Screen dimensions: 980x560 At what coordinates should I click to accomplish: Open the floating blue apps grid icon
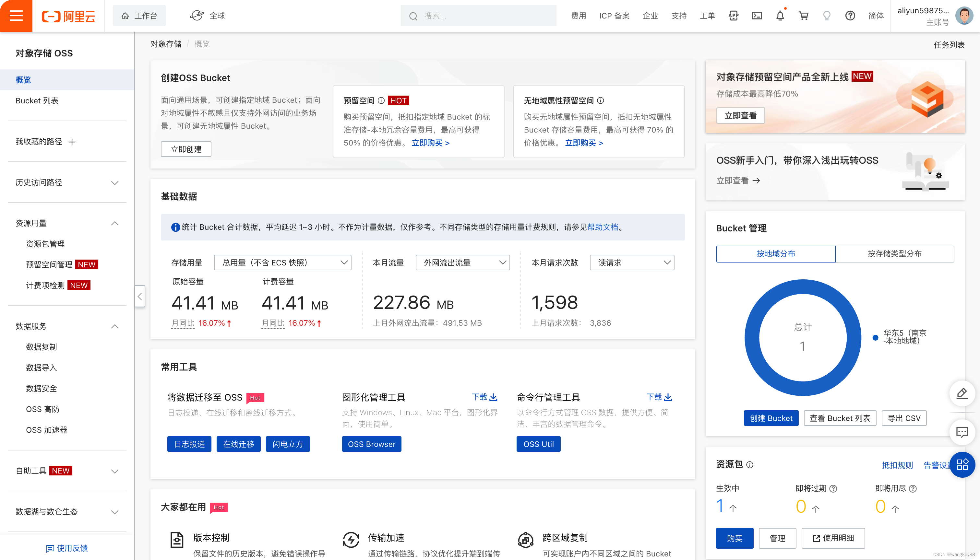[x=962, y=464]
